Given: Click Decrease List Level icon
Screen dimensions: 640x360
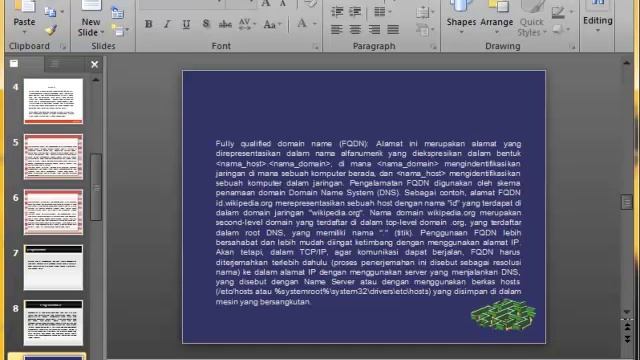Looking at the screenshot, I should pos(337,11).
